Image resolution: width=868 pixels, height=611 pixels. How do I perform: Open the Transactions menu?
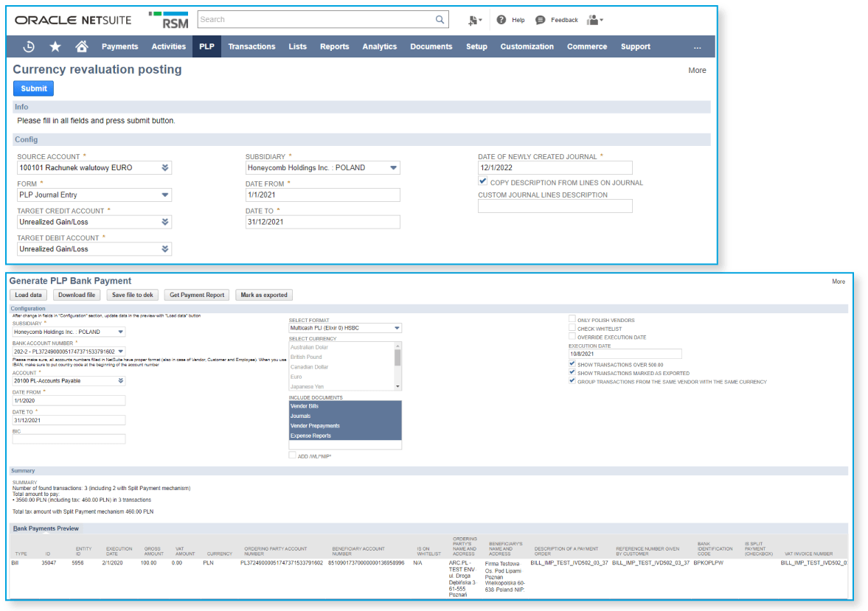pyautogui.click(x=251, y=47)
